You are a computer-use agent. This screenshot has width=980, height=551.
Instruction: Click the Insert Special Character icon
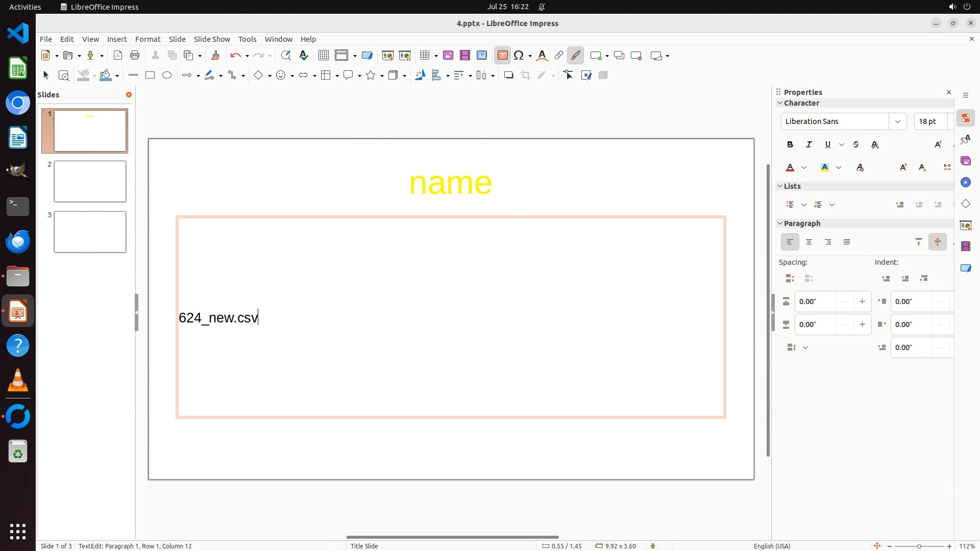point(519,56)
